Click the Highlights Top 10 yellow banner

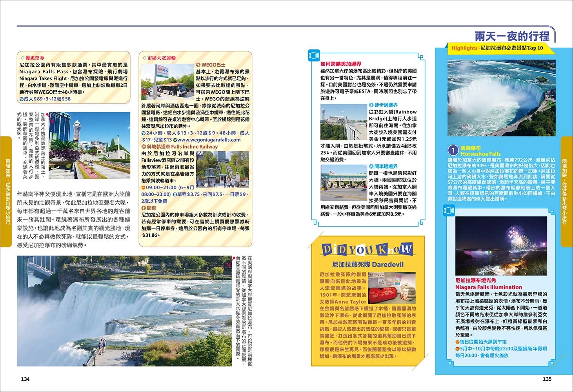click(497, 48)
